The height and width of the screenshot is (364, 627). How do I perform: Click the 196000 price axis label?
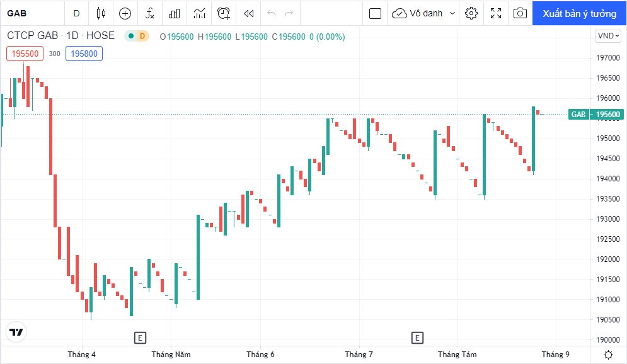pyautogui.click(x=608, y=98)
